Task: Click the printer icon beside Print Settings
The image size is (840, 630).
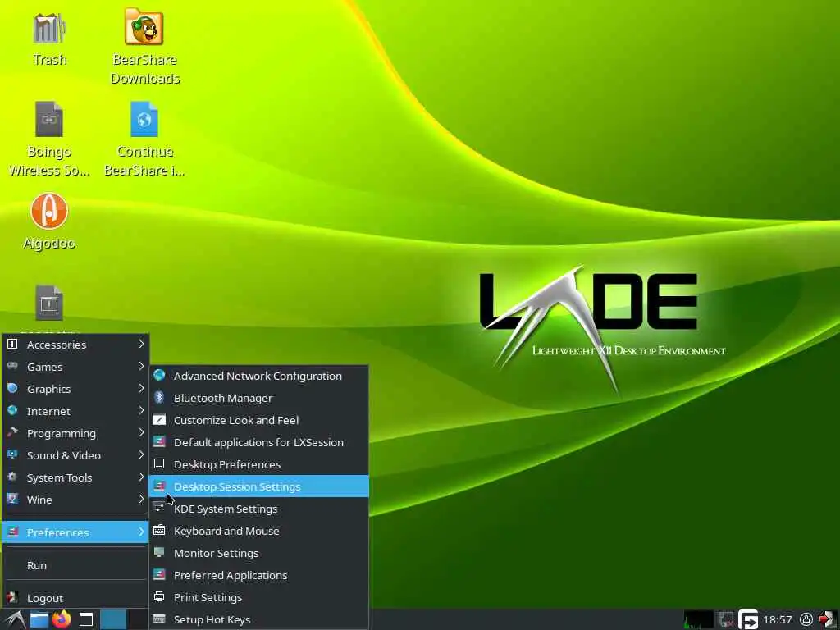Action: (159, 596)
